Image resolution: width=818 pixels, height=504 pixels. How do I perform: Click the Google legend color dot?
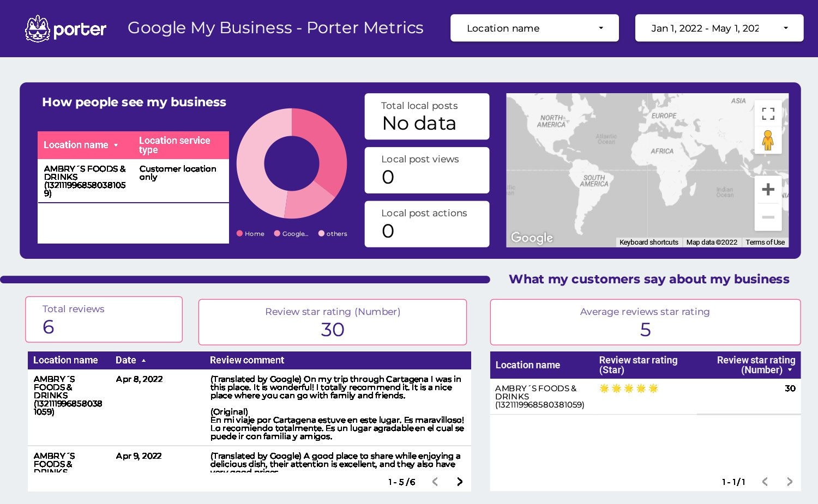[x=277, y=234]
